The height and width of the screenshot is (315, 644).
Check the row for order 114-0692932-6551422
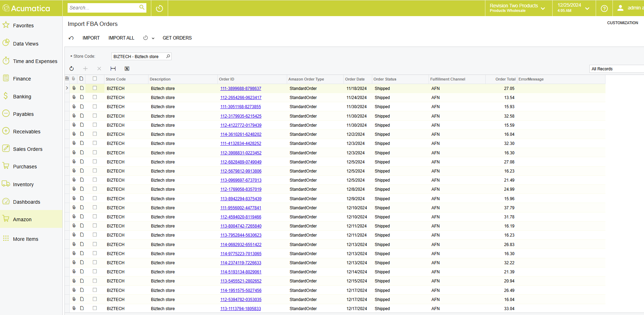[95, 244]
